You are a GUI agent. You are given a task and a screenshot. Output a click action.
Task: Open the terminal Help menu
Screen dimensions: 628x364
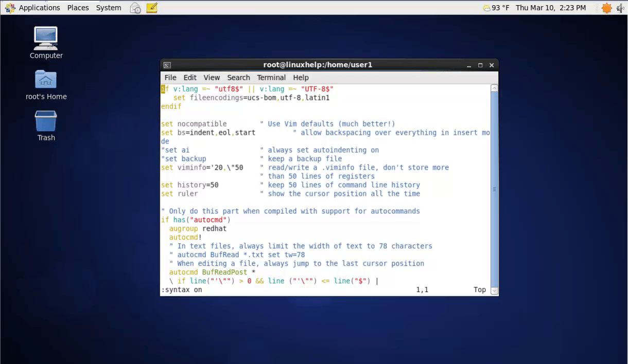pos(301,78)
